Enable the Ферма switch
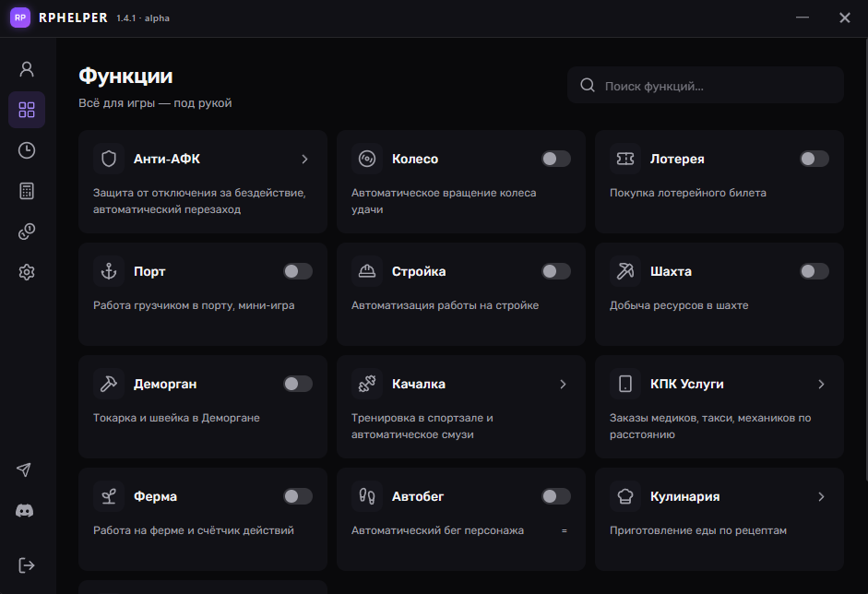The image size is (868, 594). [298, 496]
